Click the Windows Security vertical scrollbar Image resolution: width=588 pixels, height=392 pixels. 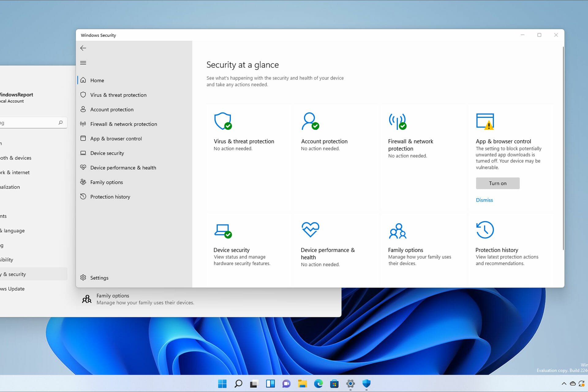point(563,147)
